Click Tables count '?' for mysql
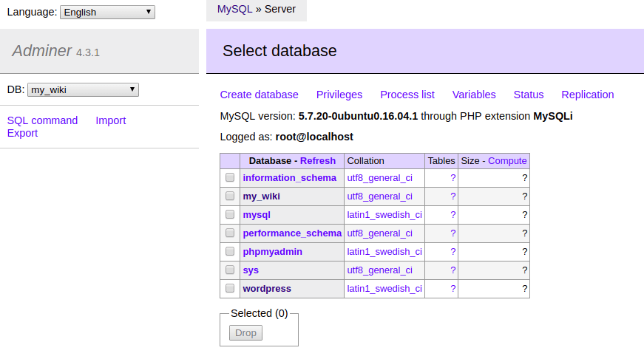 (453, 214)
